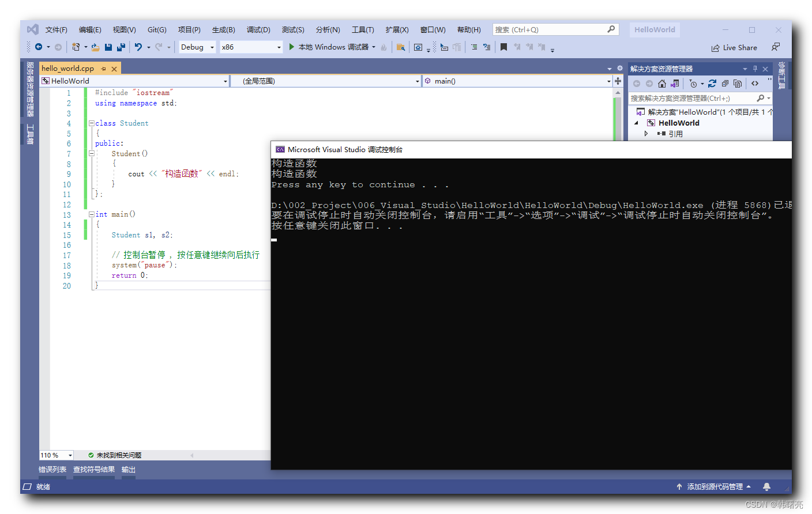Click 添加到源代码管理 in status bar
This screenshot has width=812, height=514.
click(x=714, y=487)
